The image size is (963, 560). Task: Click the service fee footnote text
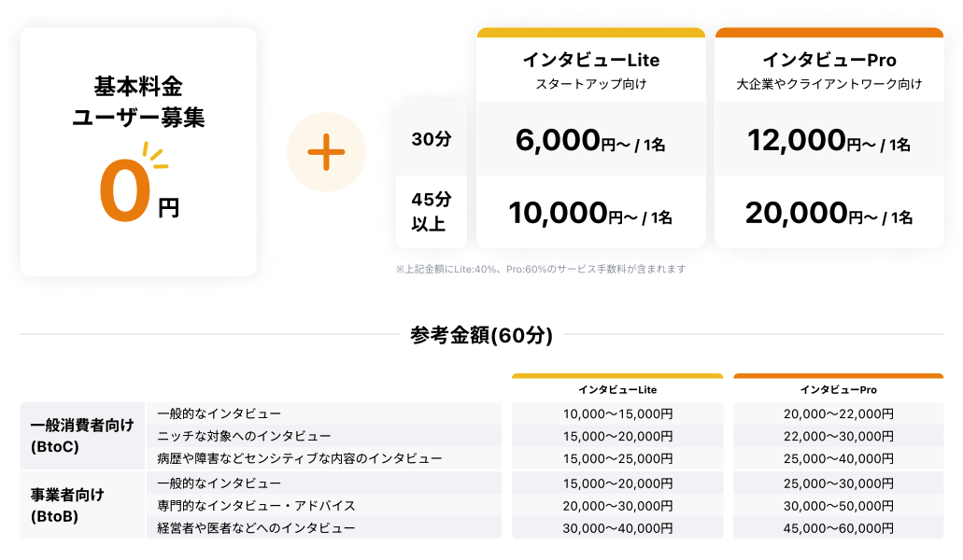coord(541,269)
